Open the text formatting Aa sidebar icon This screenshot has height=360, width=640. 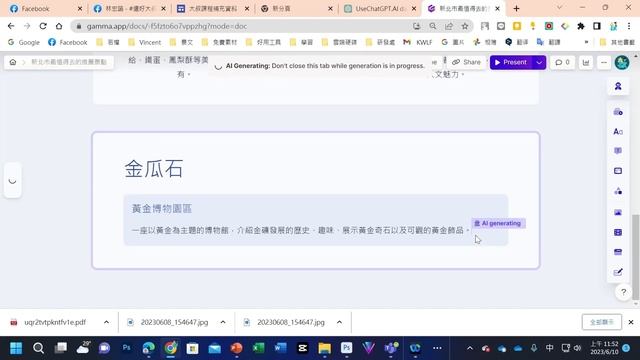[618, 131]
